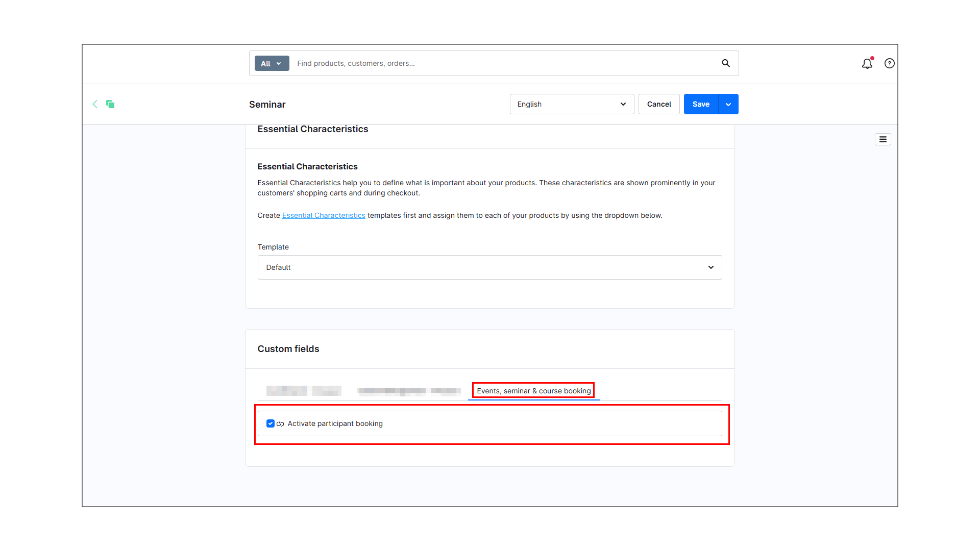Image resolution: width=980 pixels, height=551 pixels.
Task: Click the Cancel button
Action: pyautogui.click(x=658, y=104)
